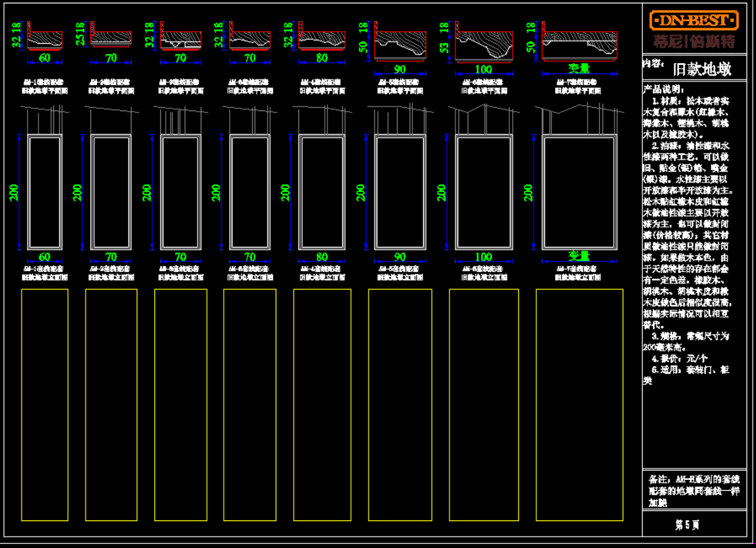Click the AM-1 cross-section profile drawing
Image resolution: width=756 pixels, height=548 pixels.
pyautogui.click(x=45, y=38)
